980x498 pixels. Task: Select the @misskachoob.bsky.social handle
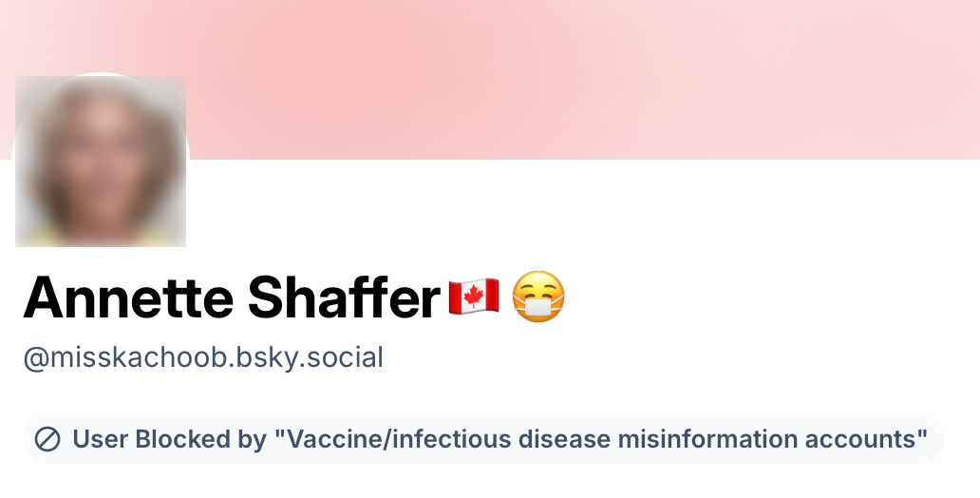[203, 358]
